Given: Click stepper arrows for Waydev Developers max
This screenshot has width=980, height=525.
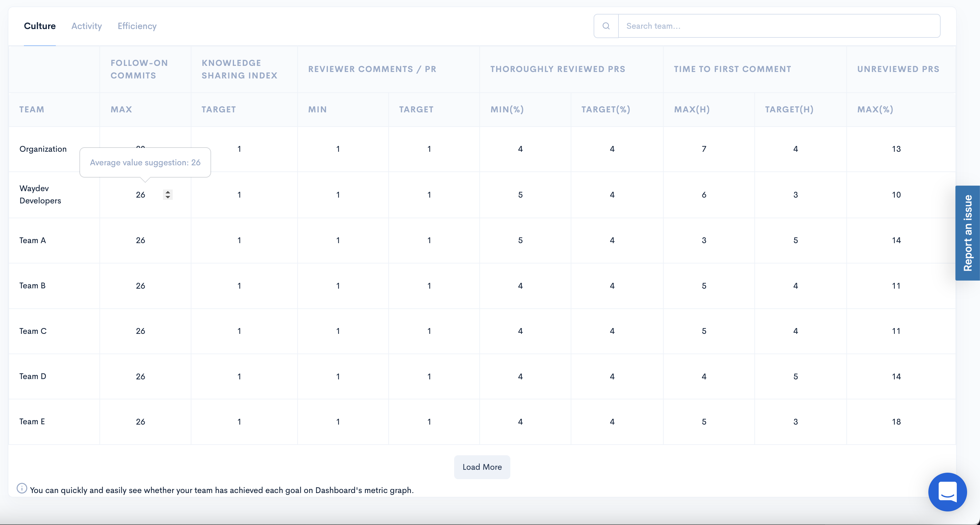Looking at the screenshot, I should pos(168,195).
